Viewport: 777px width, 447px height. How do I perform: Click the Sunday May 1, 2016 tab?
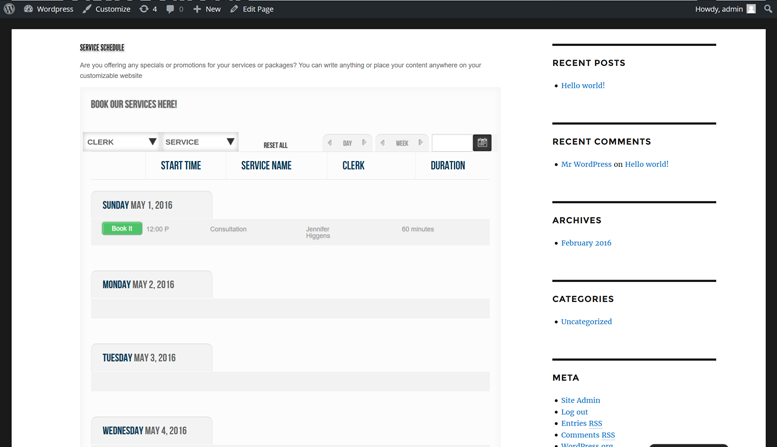point(152,205)
